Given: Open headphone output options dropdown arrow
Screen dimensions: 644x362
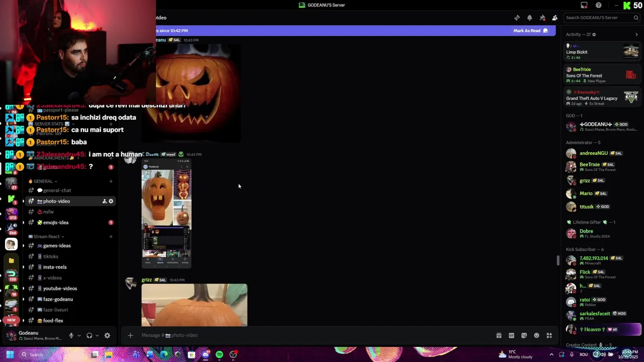Looking at the screenshot, I should click(x=97, y=335).
